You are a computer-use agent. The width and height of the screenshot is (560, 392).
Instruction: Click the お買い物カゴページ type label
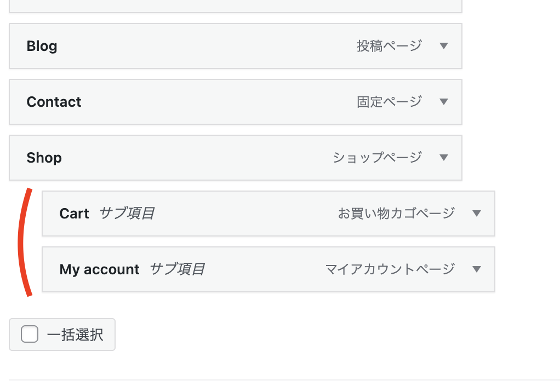[x=396, y=214]
